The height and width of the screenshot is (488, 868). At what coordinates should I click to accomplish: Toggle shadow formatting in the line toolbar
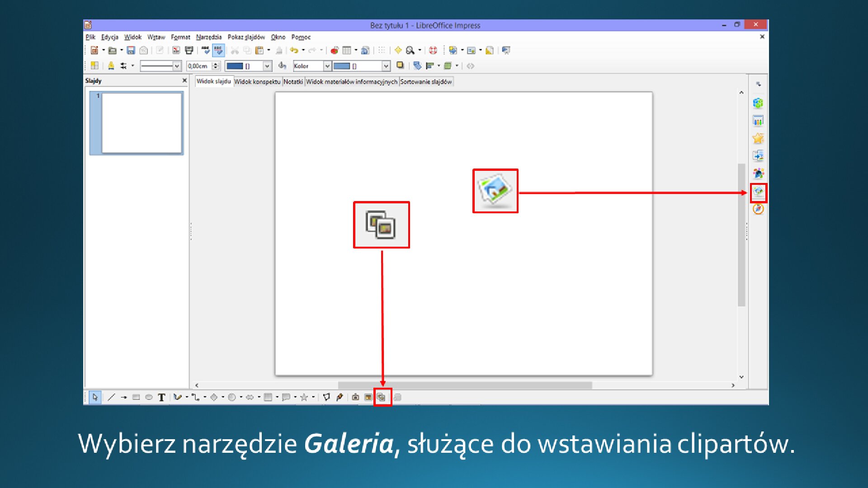click(x=400, y=66)
